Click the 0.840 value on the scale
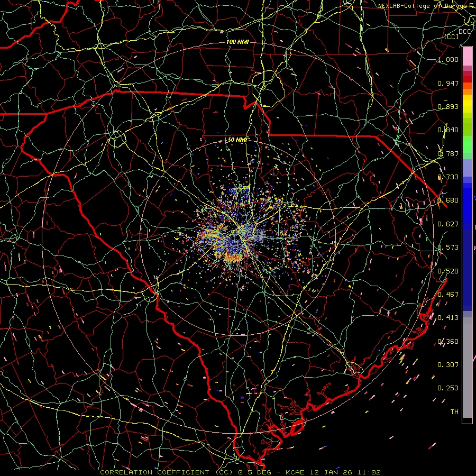The height and width of the screenshot is (476, 476). click(x=448, y=130)
